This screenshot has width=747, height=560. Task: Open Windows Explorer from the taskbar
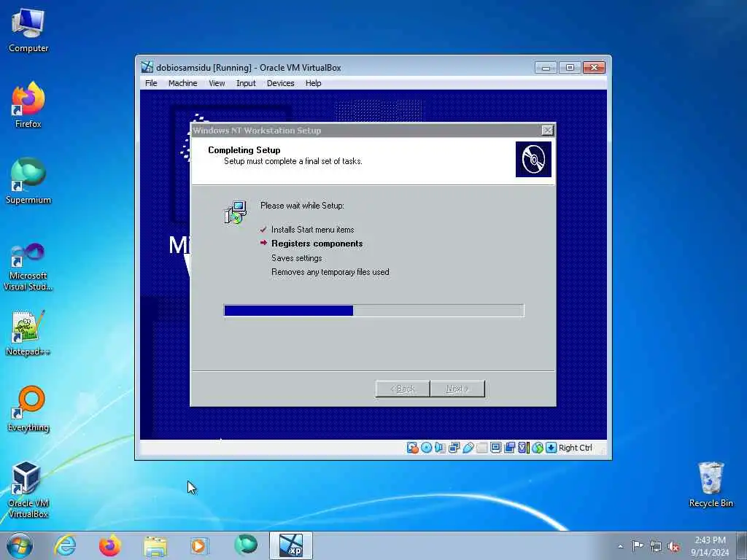[155, 545]
